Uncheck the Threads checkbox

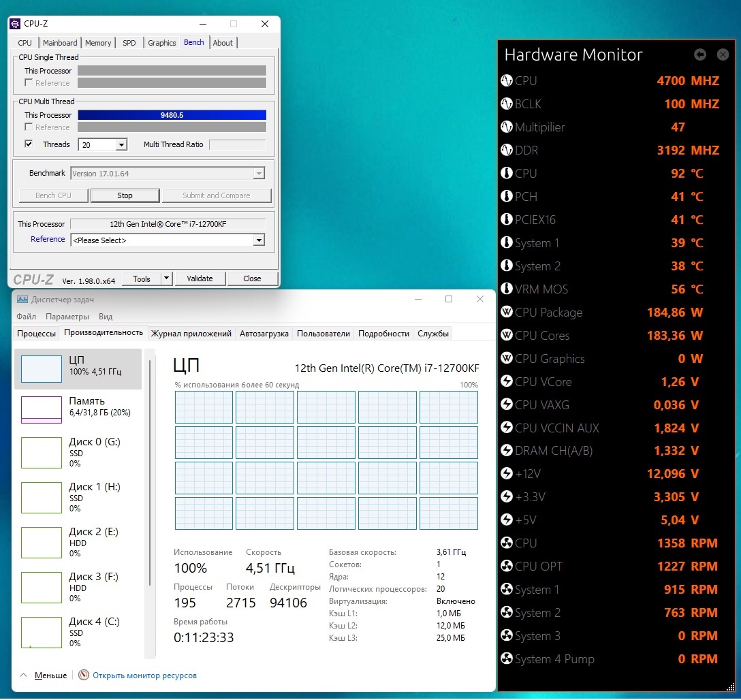click(x=29, y=144)
